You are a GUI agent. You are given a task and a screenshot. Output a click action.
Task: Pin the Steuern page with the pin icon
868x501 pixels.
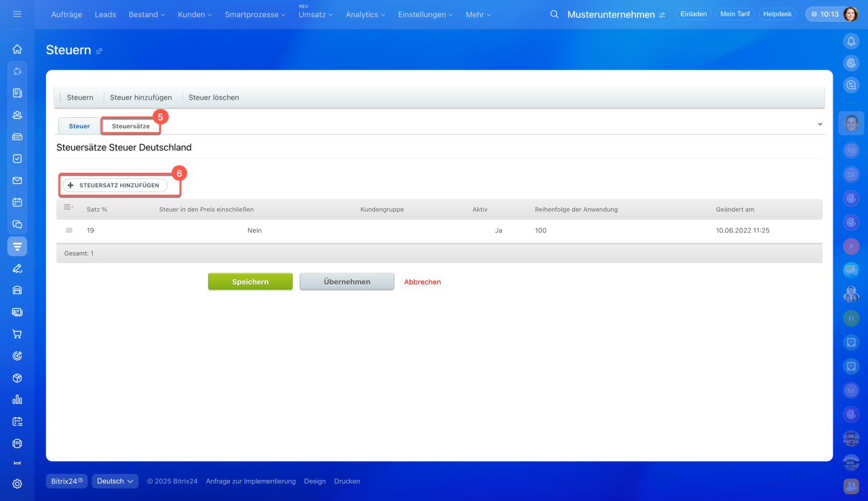pos(99,51)
